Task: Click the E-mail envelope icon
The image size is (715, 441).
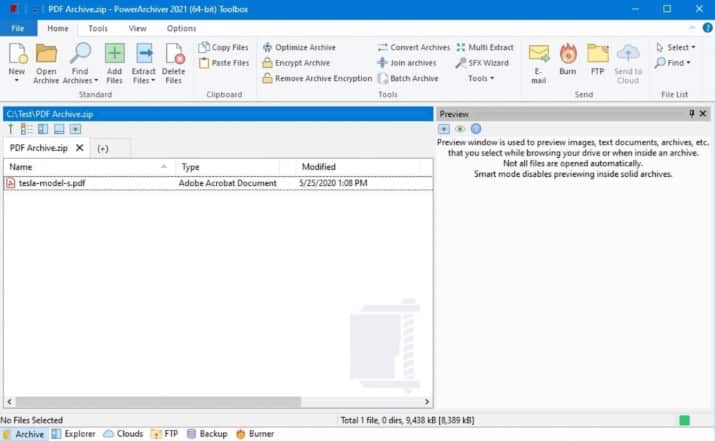Action: click(539, 55)
